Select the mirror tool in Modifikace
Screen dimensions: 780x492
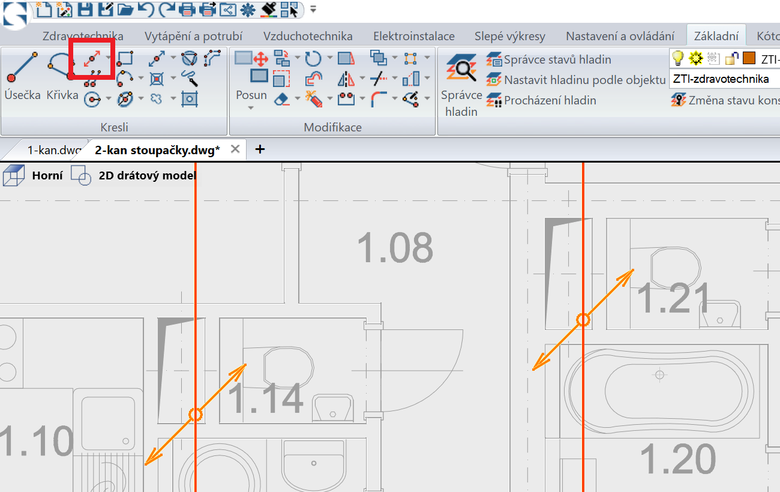pos(346,79)
